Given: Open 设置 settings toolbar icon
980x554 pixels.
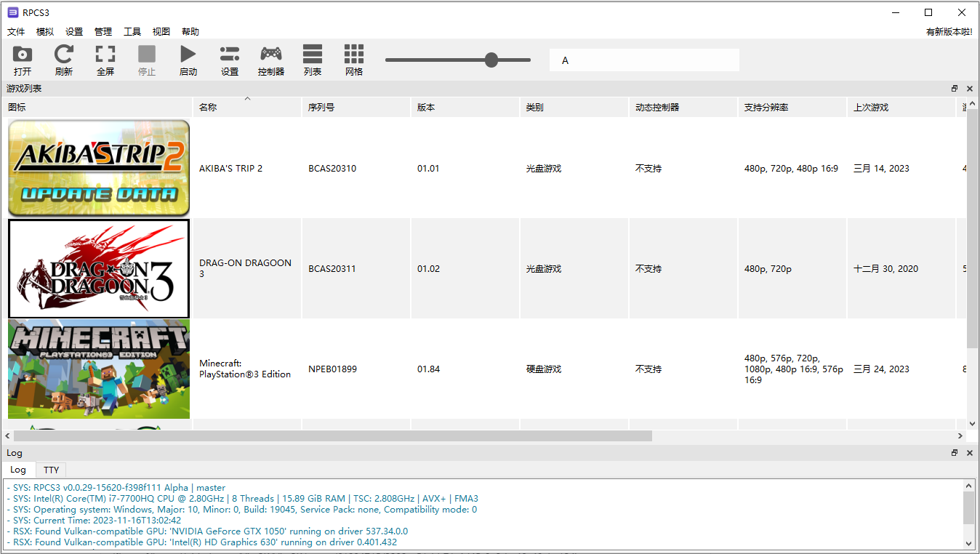Looking at the screenshot, I should 230,54.
